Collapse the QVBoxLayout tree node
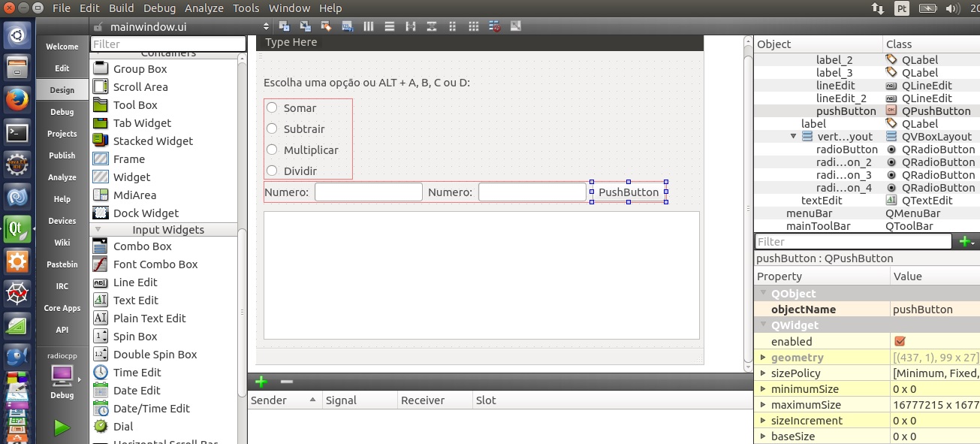Screen dimensions: 980x444 pos(793,137)
